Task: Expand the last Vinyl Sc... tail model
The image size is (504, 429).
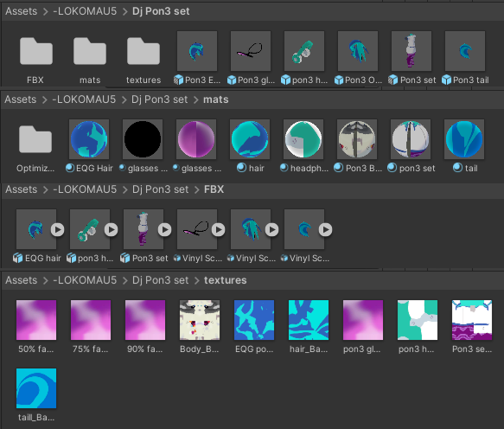Action: (325, 229)
